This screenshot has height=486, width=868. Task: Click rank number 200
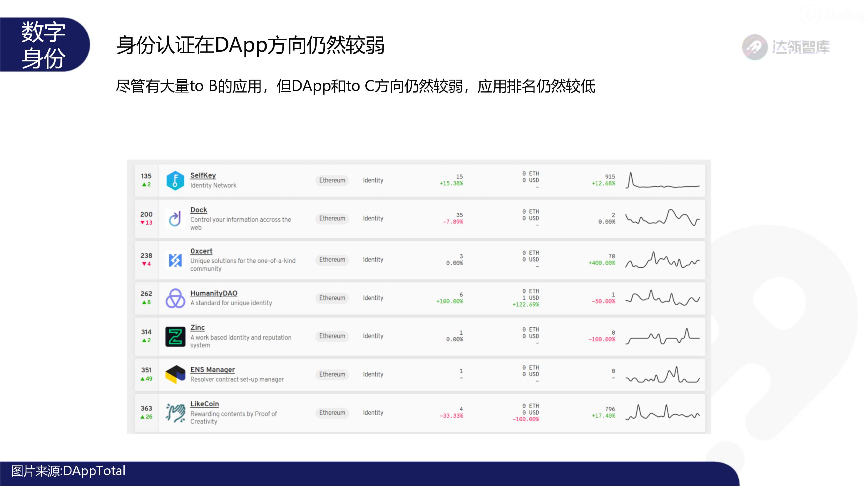click(x=146, y=214)
